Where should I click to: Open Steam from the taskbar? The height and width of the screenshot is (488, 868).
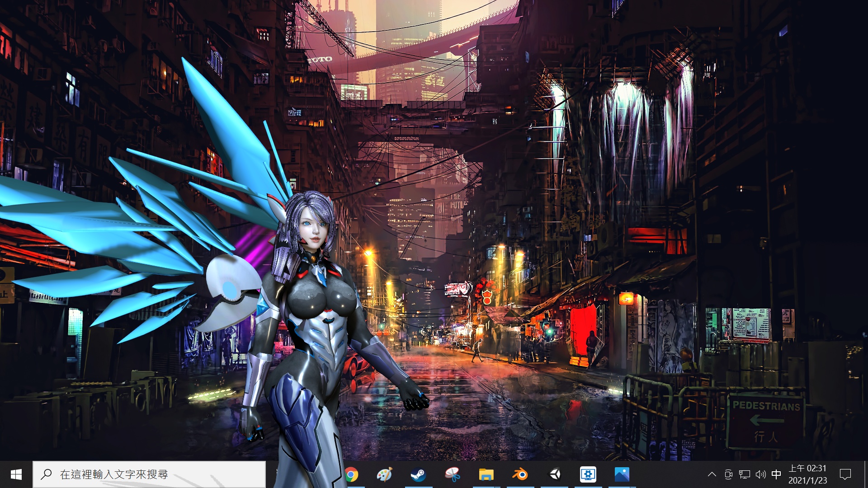pyautogui.click(x=418, y=474)
